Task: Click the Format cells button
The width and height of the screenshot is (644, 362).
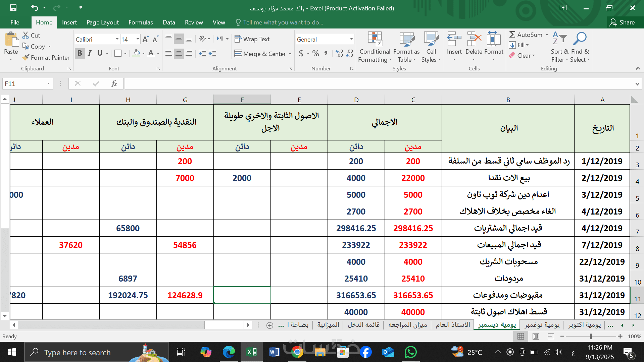Action: click(494, 47)
